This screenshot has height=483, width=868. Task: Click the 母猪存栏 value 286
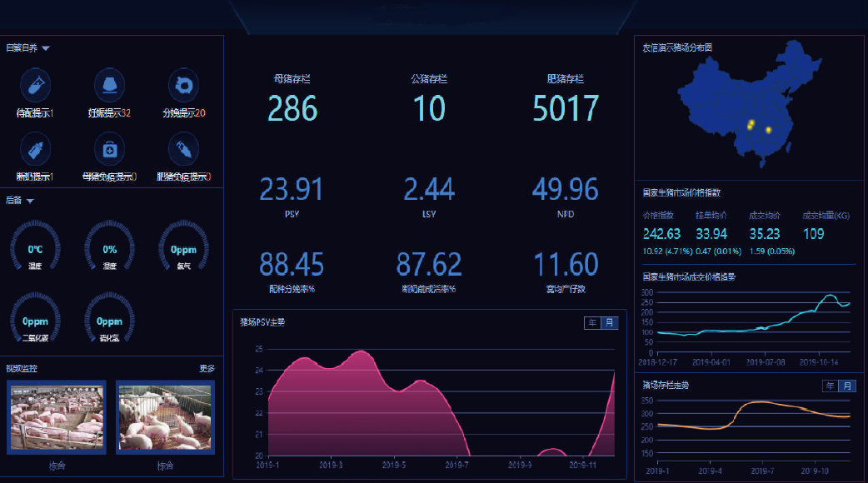tap(292, 109)
